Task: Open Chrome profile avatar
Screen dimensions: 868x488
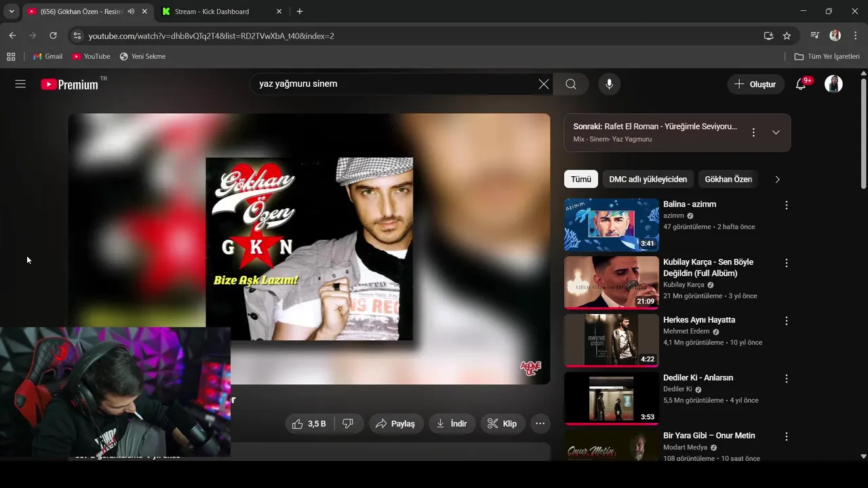Action: pos(835,35)
